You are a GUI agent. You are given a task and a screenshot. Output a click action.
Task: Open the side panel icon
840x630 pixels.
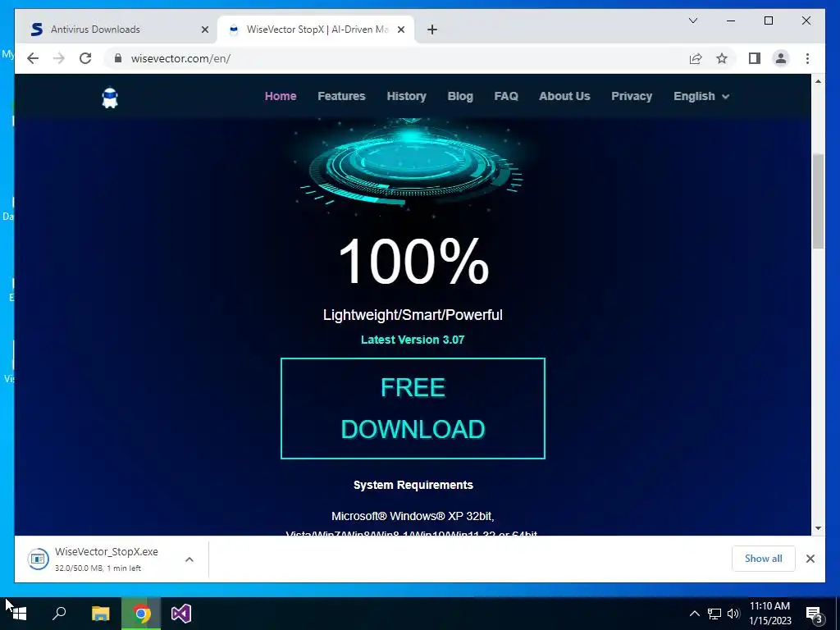pos(755,58)
